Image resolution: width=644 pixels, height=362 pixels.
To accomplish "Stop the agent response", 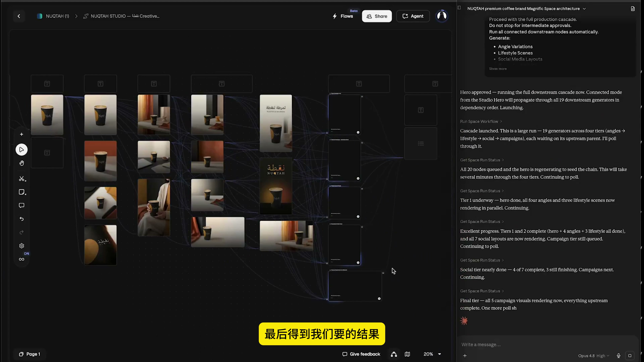I will click(x=630, y=355).
